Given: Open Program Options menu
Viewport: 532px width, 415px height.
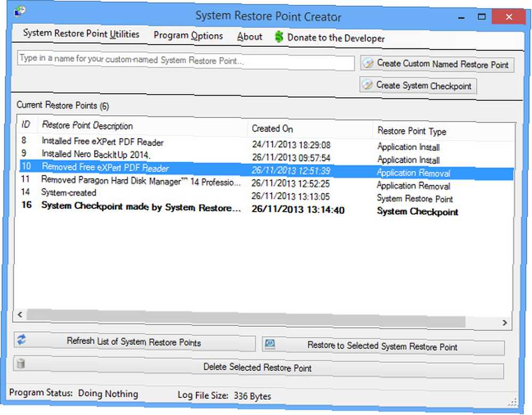Looking at the screenshot, I should click(188, 36).
